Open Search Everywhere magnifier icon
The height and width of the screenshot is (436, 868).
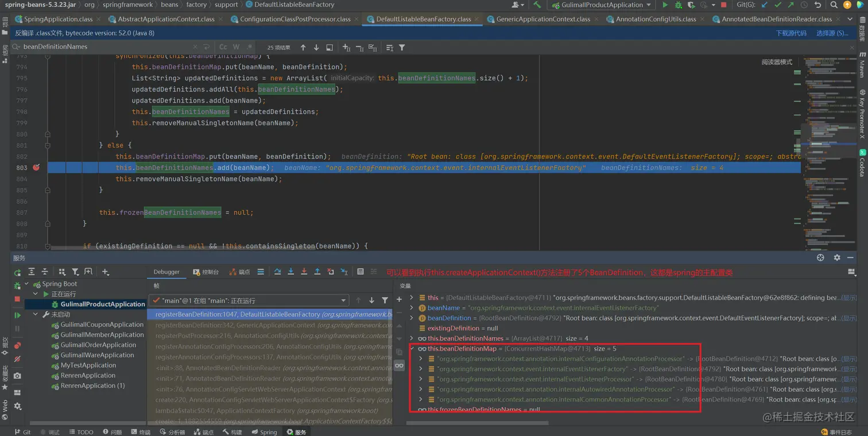point(834,5)
